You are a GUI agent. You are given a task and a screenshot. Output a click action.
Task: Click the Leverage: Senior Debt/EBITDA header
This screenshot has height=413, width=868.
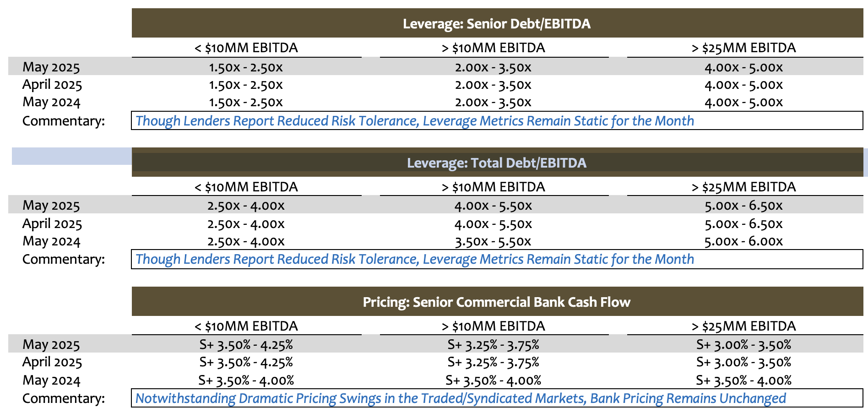point(497,23)
